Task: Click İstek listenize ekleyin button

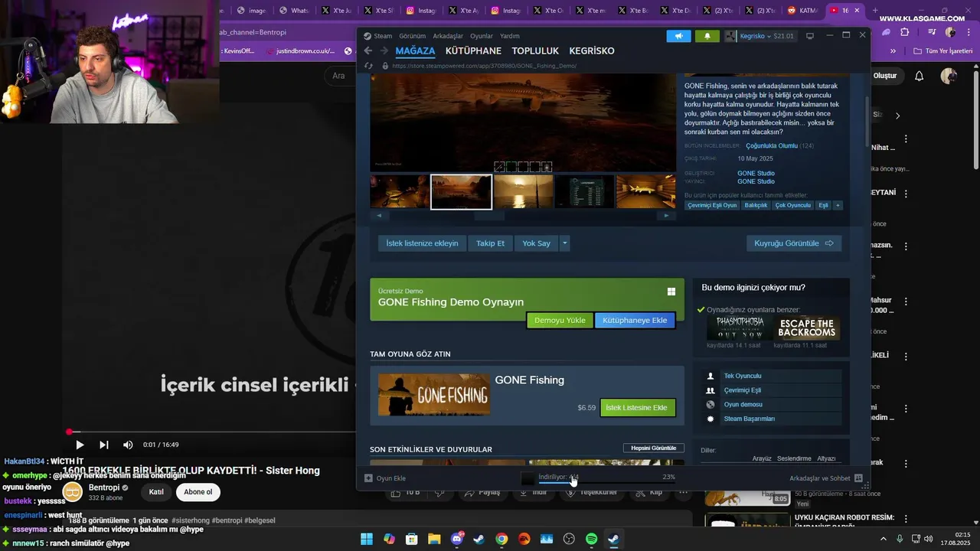Action: [422, 243]
